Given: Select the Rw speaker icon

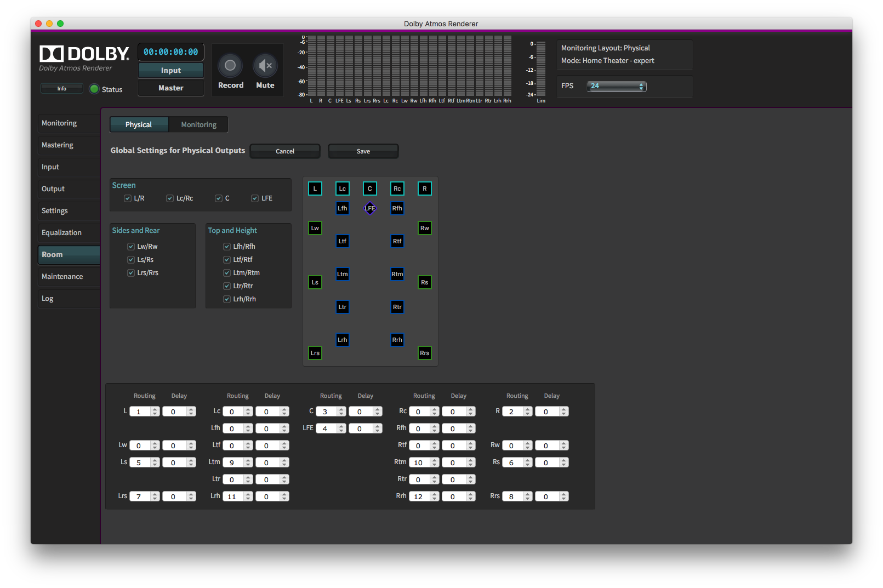Looking at the screenshot, I should coord(425,228).
